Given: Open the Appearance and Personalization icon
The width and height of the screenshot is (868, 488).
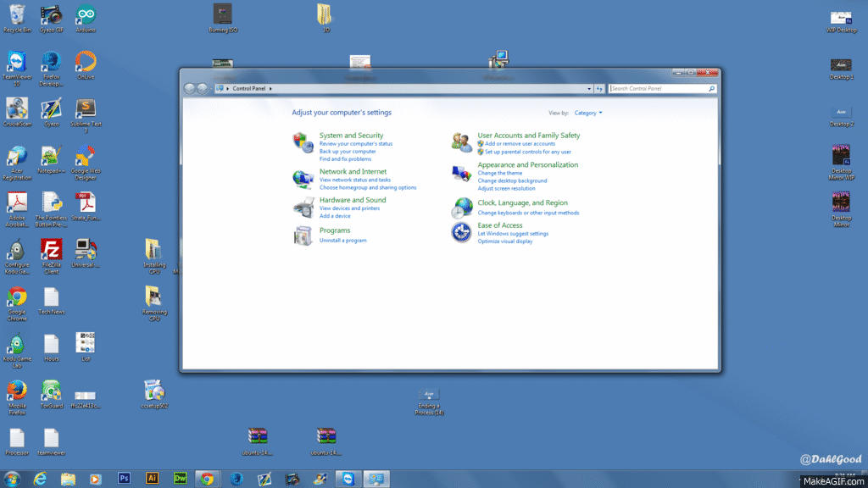Looking at the screenshot, I should coord(462,175).
